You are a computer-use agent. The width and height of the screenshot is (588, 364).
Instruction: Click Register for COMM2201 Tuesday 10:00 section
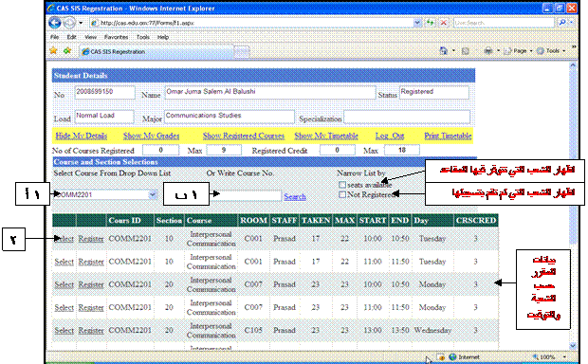pos(91,239)
